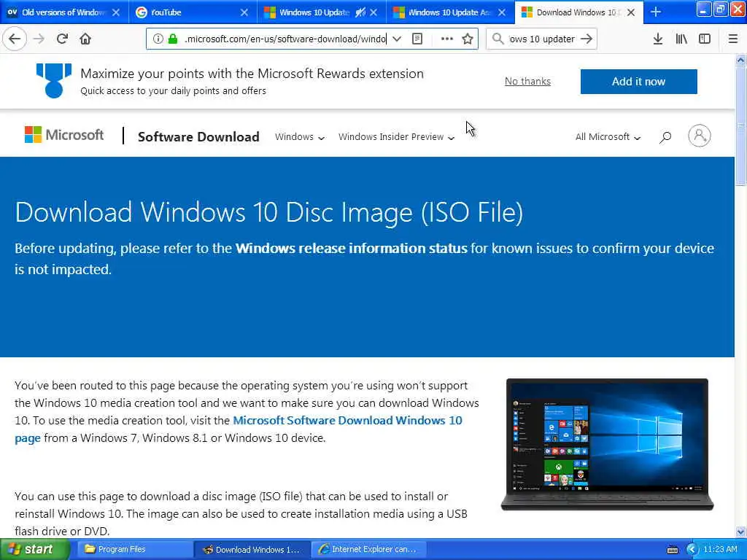The width and height of the screenshot is (747, 560).
Task: Expand hidden system tray icons arrow
Action: [692, 549]
